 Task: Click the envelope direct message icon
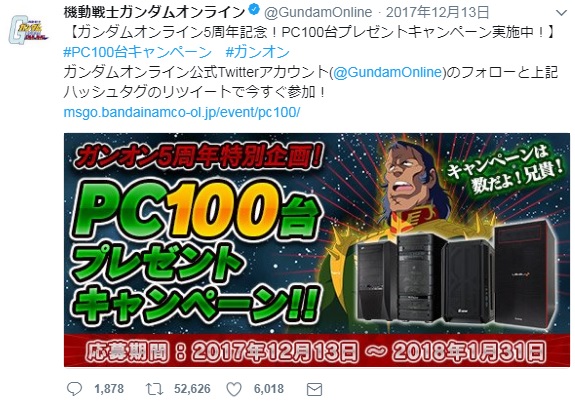pos(314,389)
